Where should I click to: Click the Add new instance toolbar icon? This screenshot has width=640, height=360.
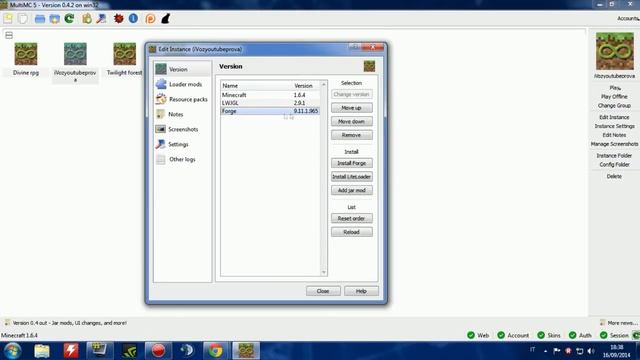[x=8, y=19]
